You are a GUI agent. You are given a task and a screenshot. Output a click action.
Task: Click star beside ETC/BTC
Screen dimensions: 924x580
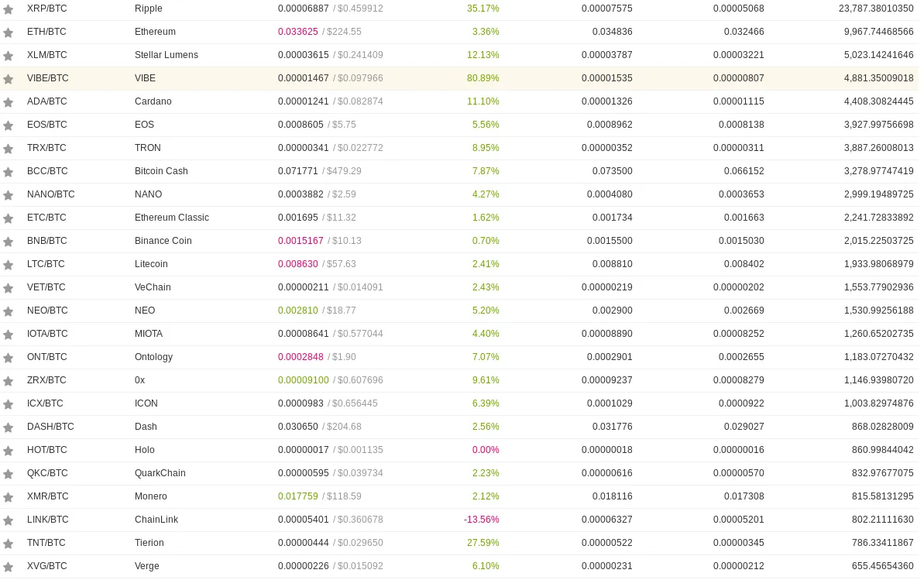(9, 218)
